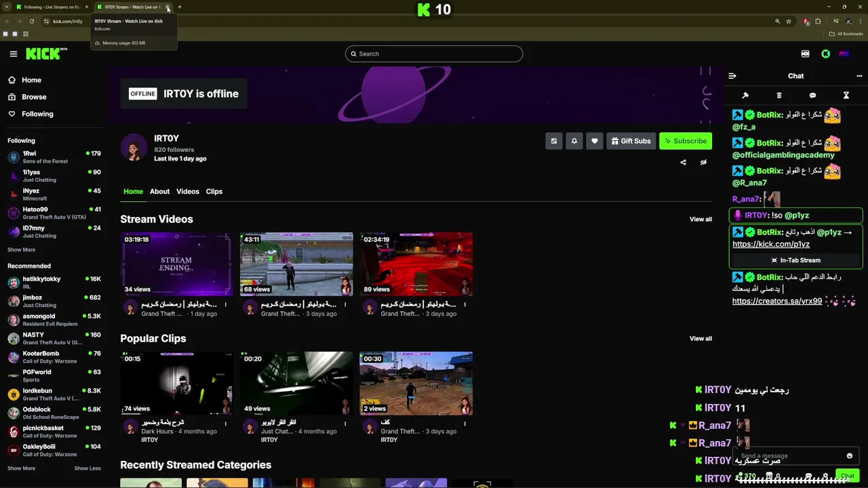
Task: Show More recommended channels
Action: 21,468
